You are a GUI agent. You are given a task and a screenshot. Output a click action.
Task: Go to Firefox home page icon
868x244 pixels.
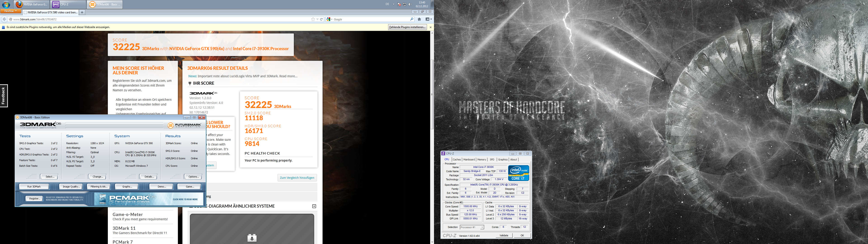419,19
